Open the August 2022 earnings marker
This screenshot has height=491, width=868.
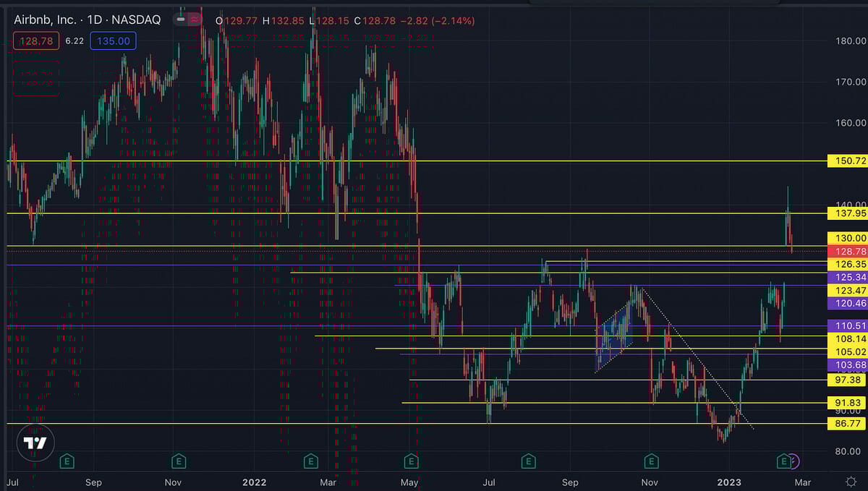click(529, 460)
